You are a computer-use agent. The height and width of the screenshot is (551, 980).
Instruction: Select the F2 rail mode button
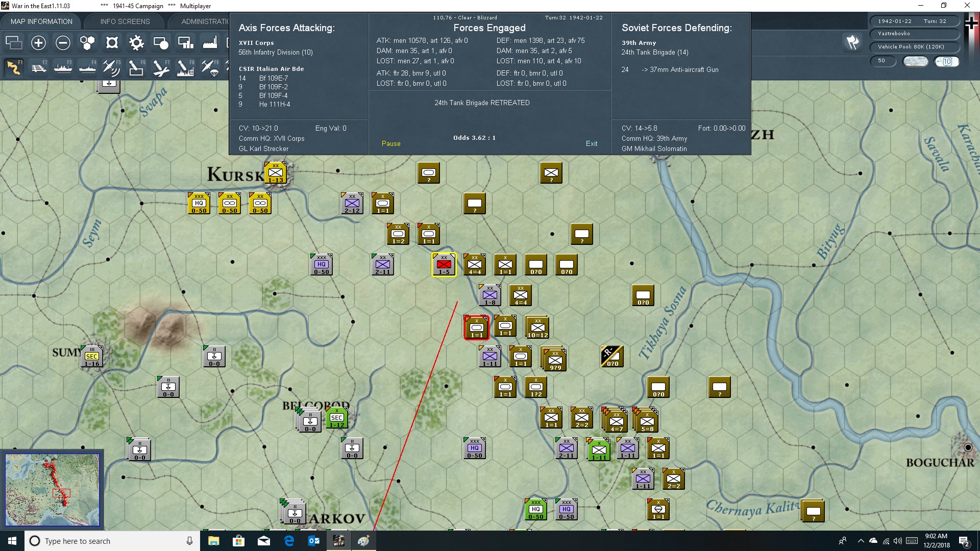point(38,67)
